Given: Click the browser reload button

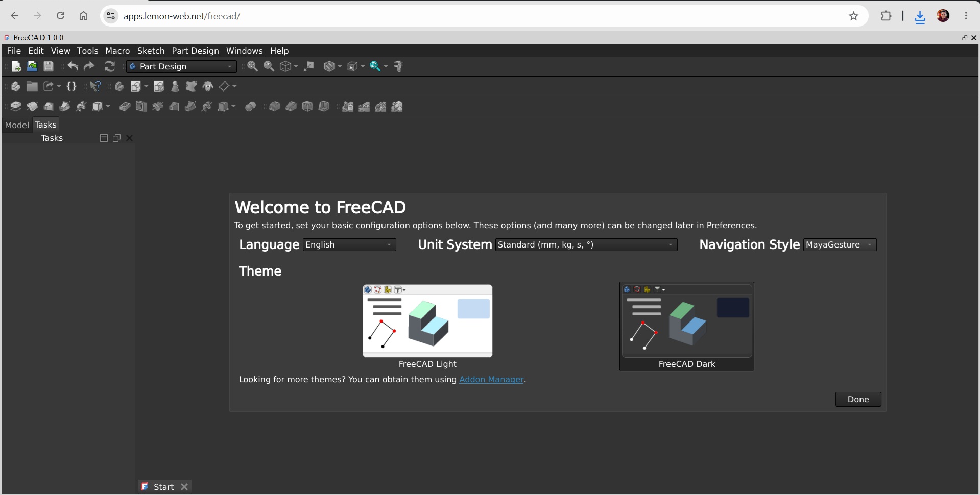Looking at the screenshot, I should click(x=60, y=16).
